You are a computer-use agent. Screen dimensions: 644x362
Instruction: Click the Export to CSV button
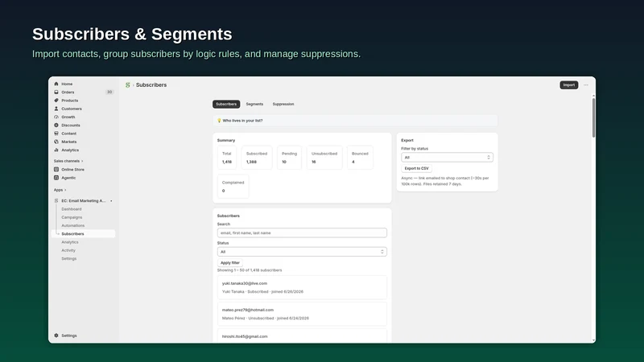(416, 168)
